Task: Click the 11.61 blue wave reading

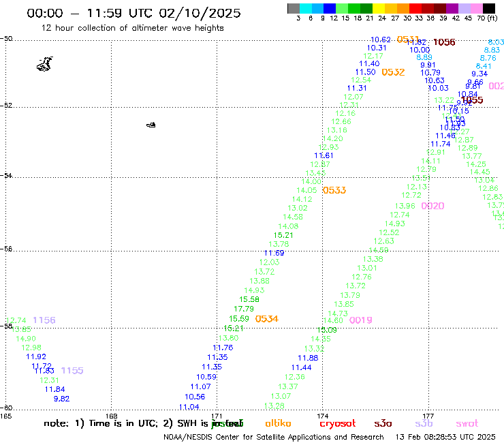Action: 324,155
